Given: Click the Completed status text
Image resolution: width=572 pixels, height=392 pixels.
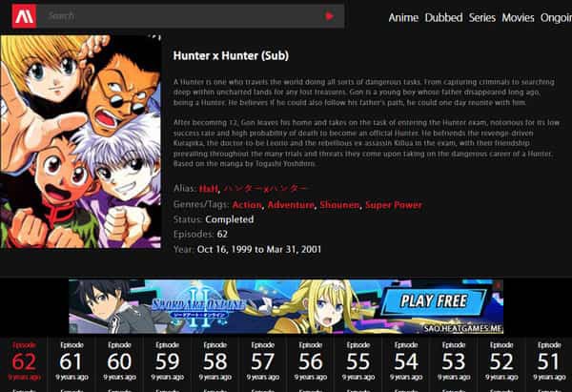Looking at the screenshot, I should coord(230,219).
